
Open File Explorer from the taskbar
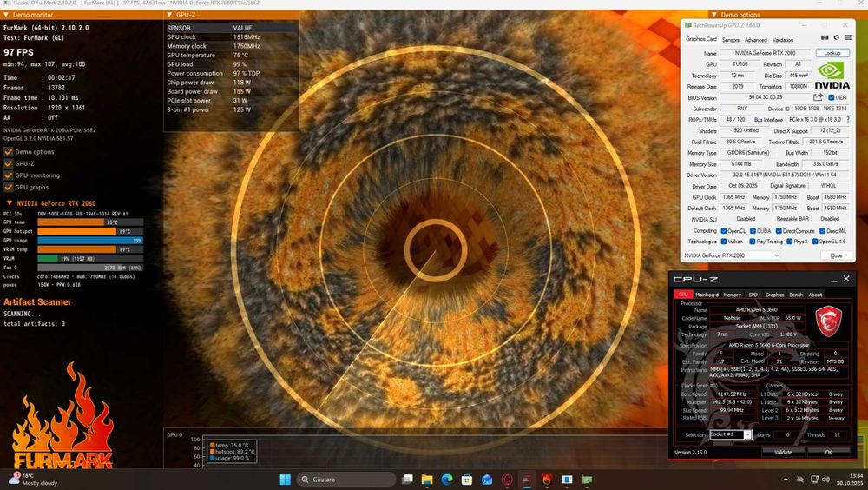click(427, 480)
